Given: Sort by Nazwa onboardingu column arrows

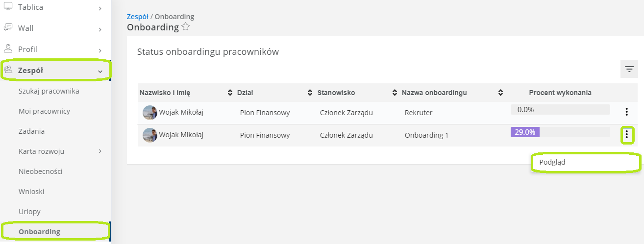Looking at the screenshot, I should point(500,93).
